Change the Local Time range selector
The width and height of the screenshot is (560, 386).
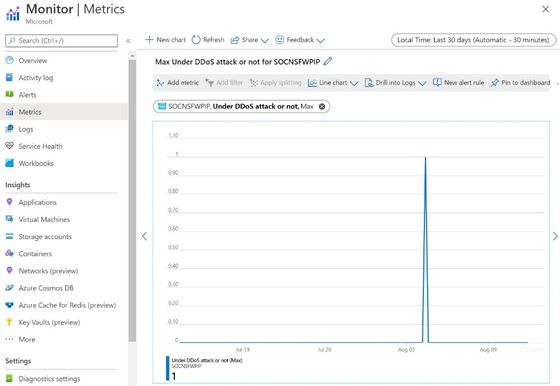[x=474, y=40]
